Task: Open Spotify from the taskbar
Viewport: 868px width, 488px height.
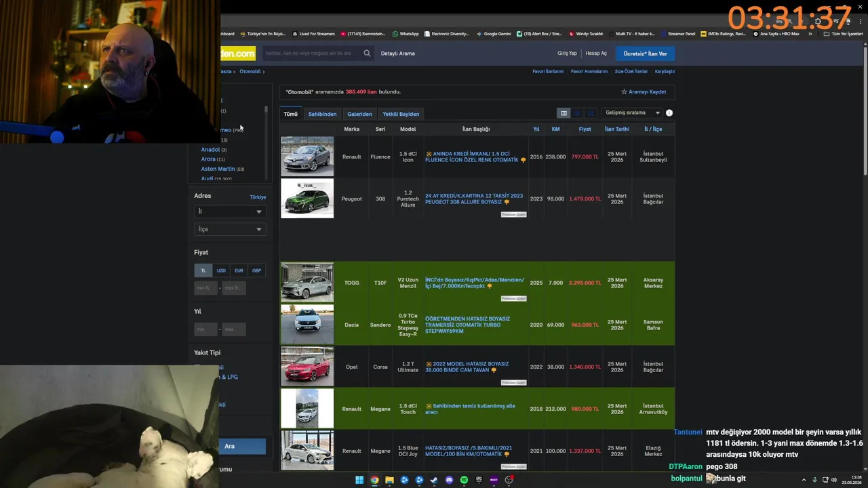Action: pyautogui.click(x=464, y=480)
